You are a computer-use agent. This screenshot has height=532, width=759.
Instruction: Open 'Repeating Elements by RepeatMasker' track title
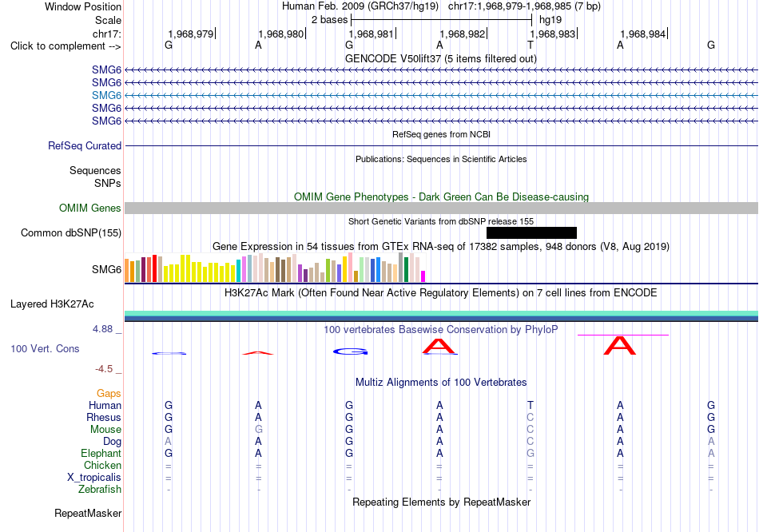(x=441, y=502)
